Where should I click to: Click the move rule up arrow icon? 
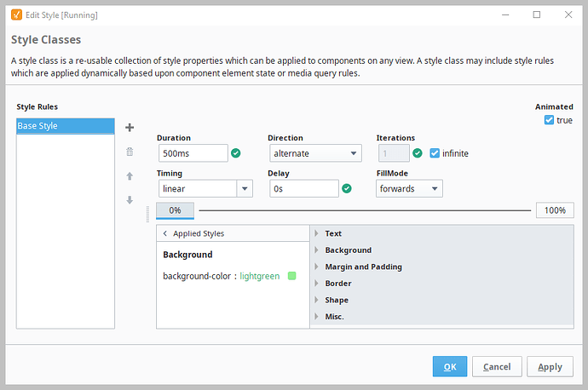coord(130,176)
